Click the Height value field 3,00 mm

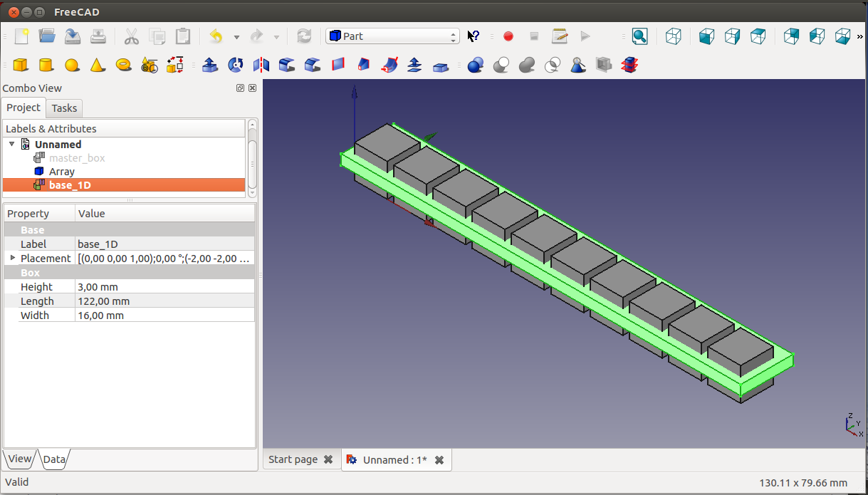(x=164, y=287)
